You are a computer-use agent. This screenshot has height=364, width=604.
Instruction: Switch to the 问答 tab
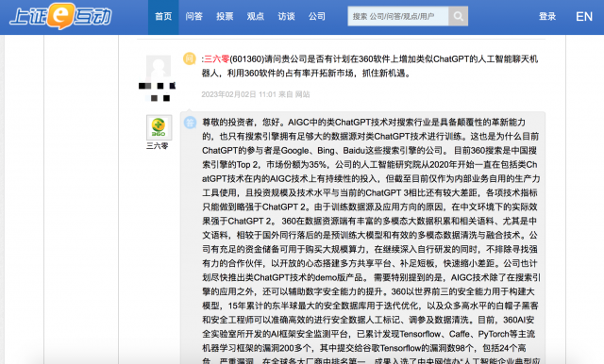click(x=193, y=17)
